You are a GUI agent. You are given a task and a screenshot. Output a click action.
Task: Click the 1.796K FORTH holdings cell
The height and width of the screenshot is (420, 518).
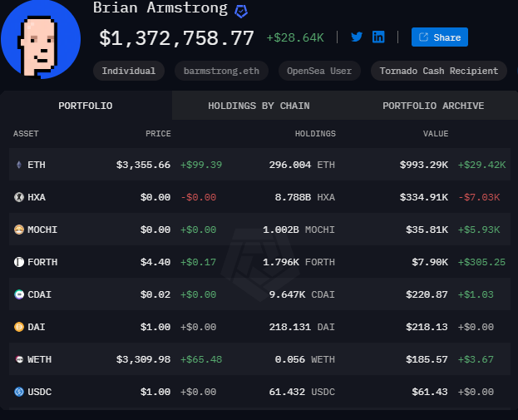point(299,262)
